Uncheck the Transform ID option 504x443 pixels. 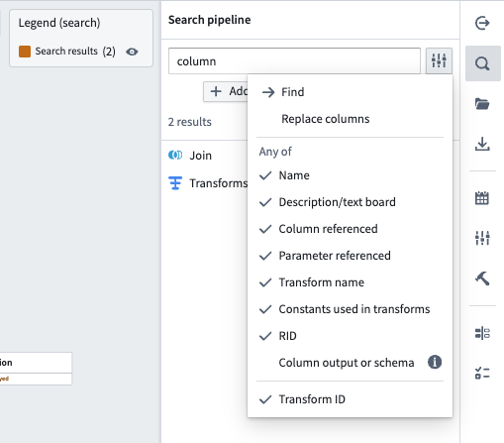350,399
